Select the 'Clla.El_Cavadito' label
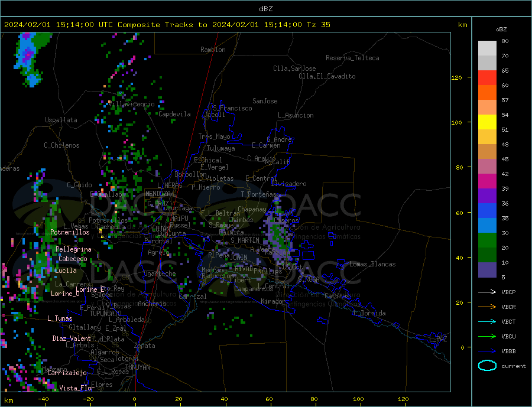 327,76
